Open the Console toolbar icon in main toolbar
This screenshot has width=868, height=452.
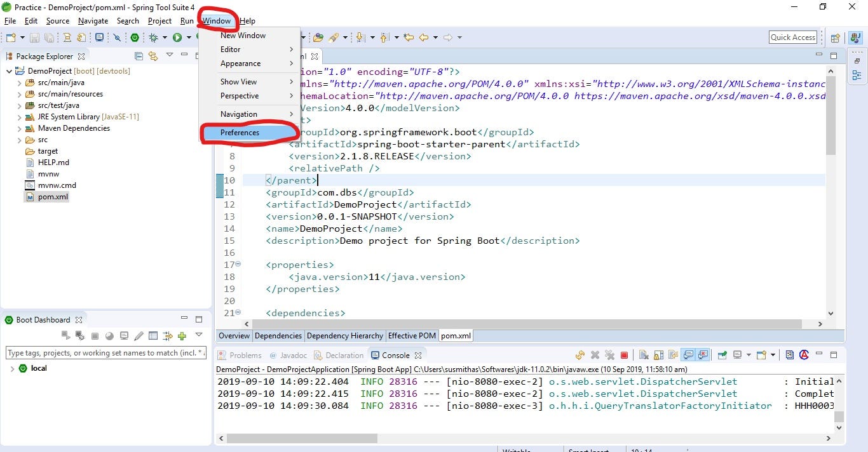(99, 38)
